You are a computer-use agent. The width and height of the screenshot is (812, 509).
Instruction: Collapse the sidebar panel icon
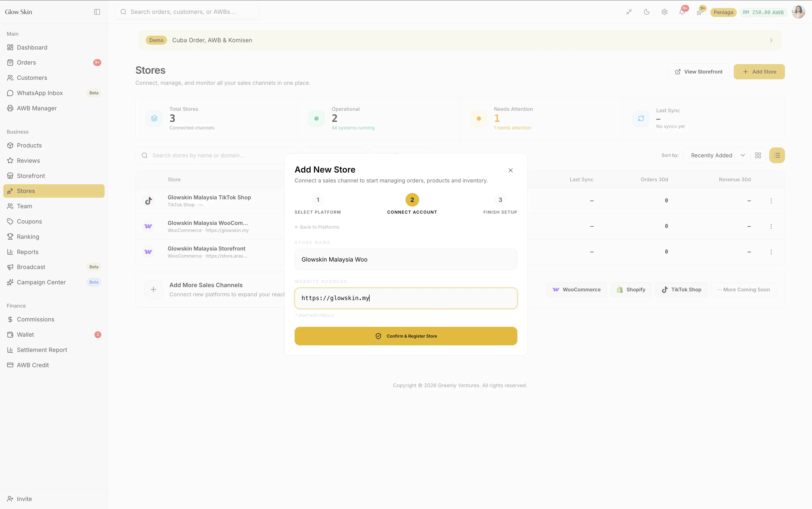coord(97,12)
